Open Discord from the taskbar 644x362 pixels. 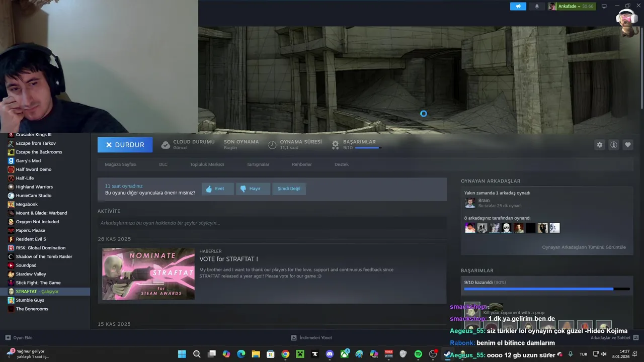tap(330, 354)
